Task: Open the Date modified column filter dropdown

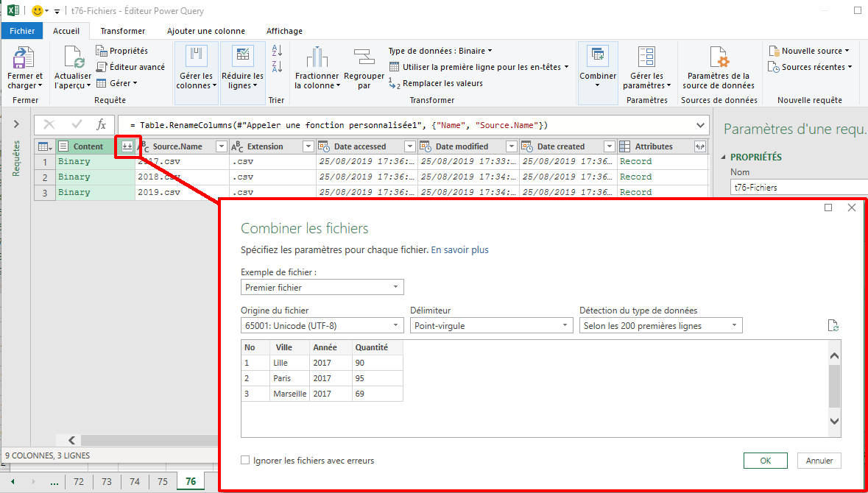Action: click(512, 146)
